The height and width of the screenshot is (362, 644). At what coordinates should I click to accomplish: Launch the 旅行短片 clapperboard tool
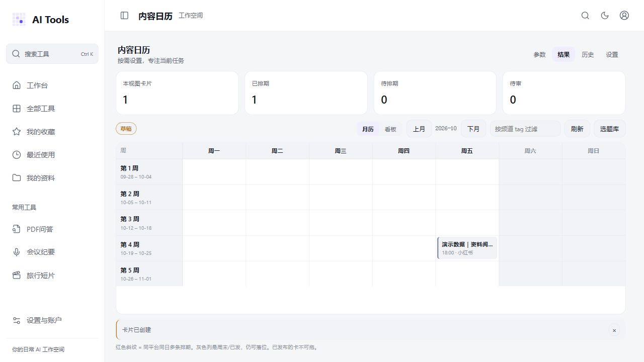click(x=52, y=276)
